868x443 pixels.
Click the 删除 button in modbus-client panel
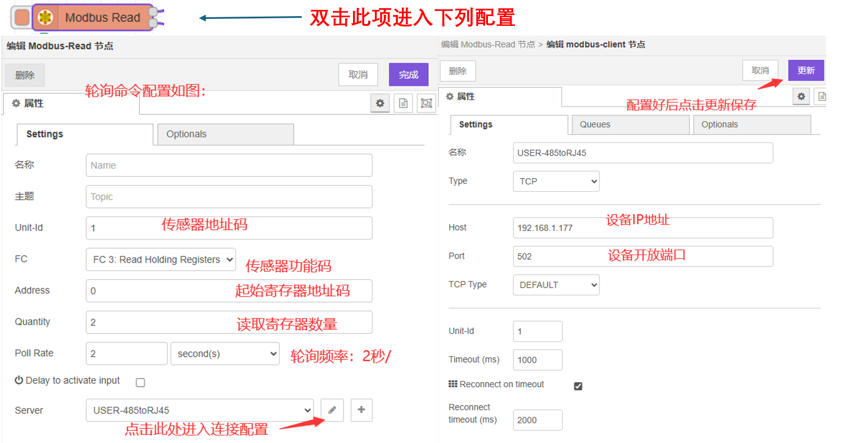458,71
